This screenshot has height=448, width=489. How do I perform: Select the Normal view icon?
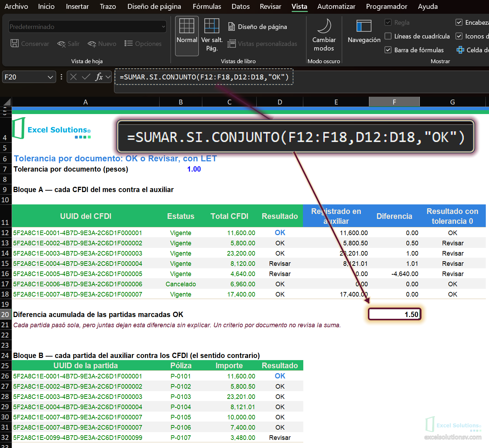tap(187, 26)
